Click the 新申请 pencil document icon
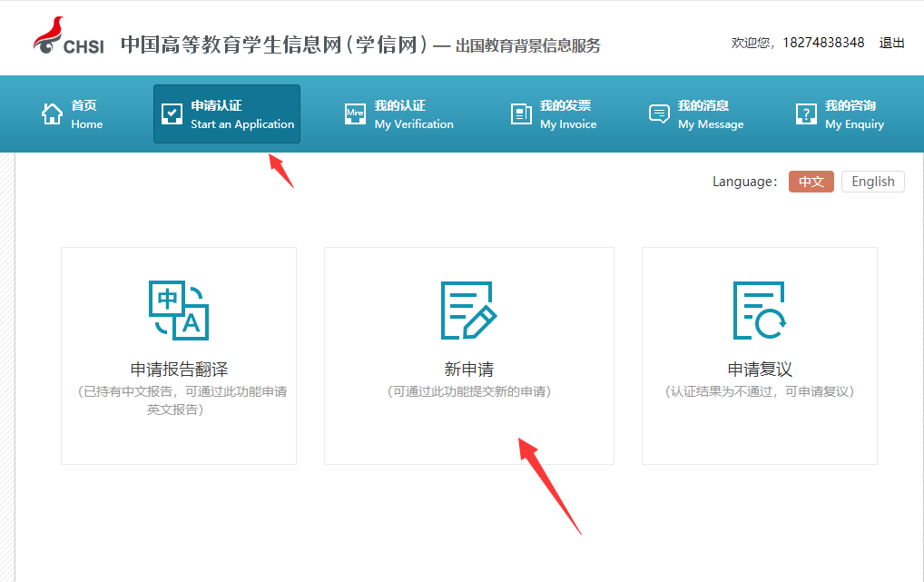This screenshot has height=582, width=924. point(468,310)
